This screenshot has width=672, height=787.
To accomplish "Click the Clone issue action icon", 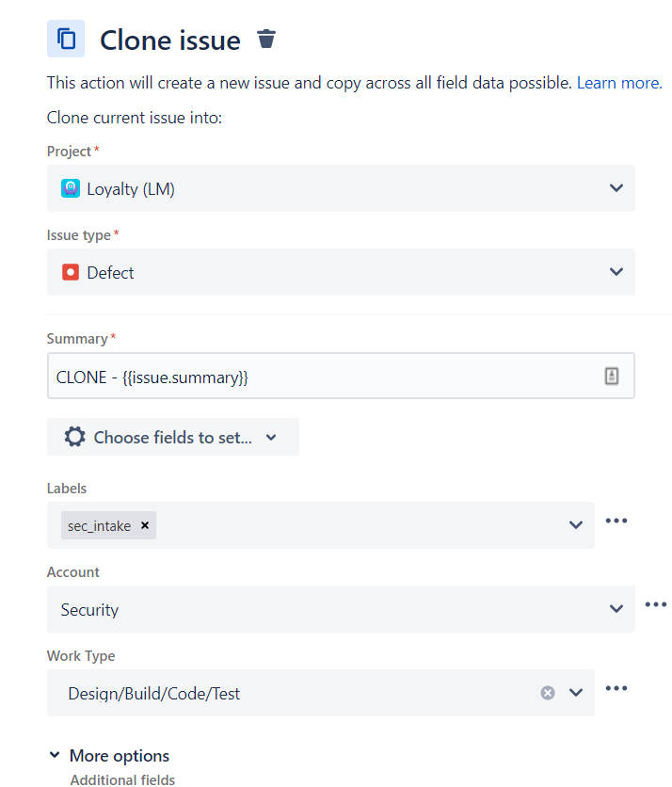I will [65, 39].
